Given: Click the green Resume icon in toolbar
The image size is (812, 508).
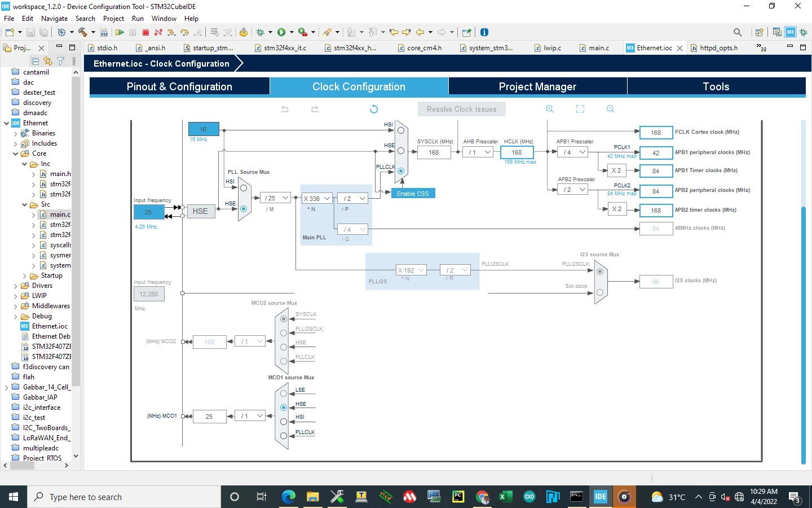Looking at the screenshot, I should pyautogui.click(x=120, y=32).
